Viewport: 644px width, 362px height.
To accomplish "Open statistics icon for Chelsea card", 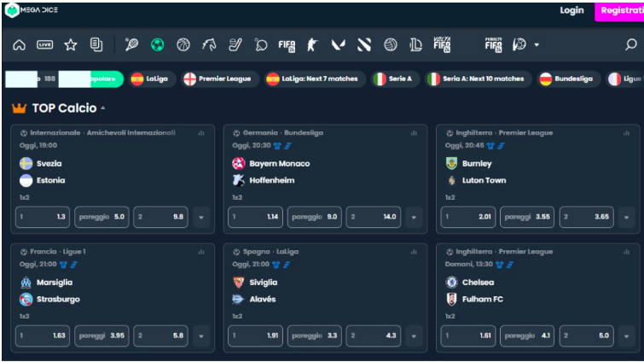I will tap(626, 252).
